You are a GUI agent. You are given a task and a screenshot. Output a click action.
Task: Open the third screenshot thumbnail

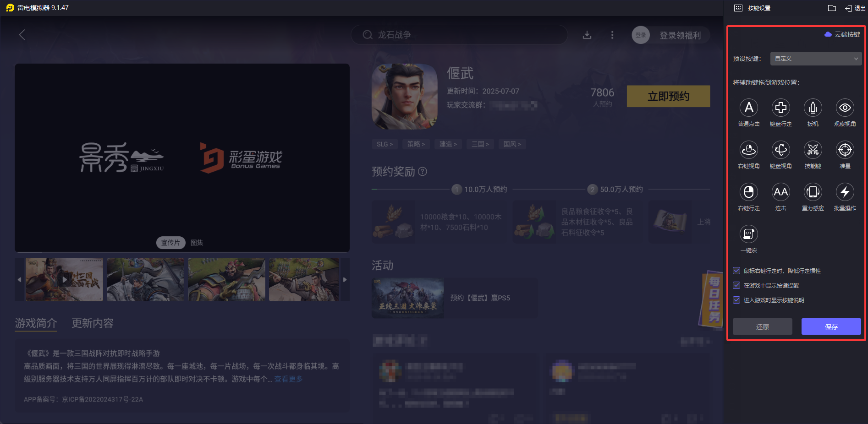(x=226, y=279)
